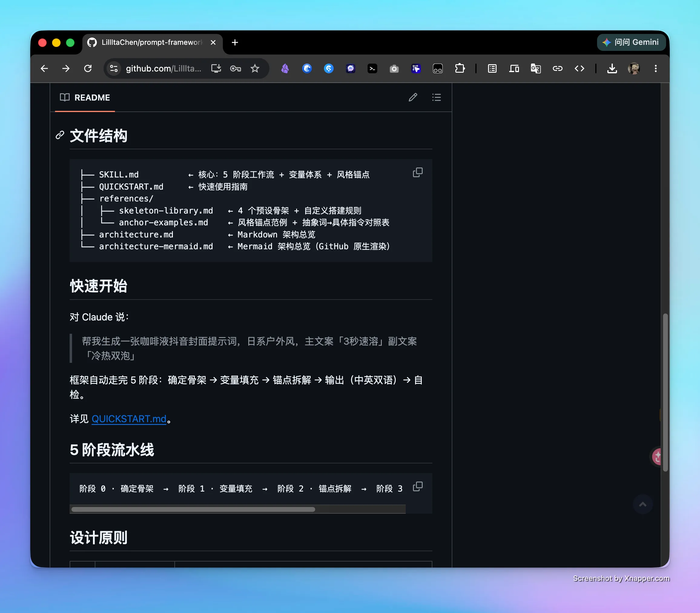This screenshot has width=700, height=613.
Task: Install app via address bar icon
Action: pyautogui.click(x=216, y=69)
